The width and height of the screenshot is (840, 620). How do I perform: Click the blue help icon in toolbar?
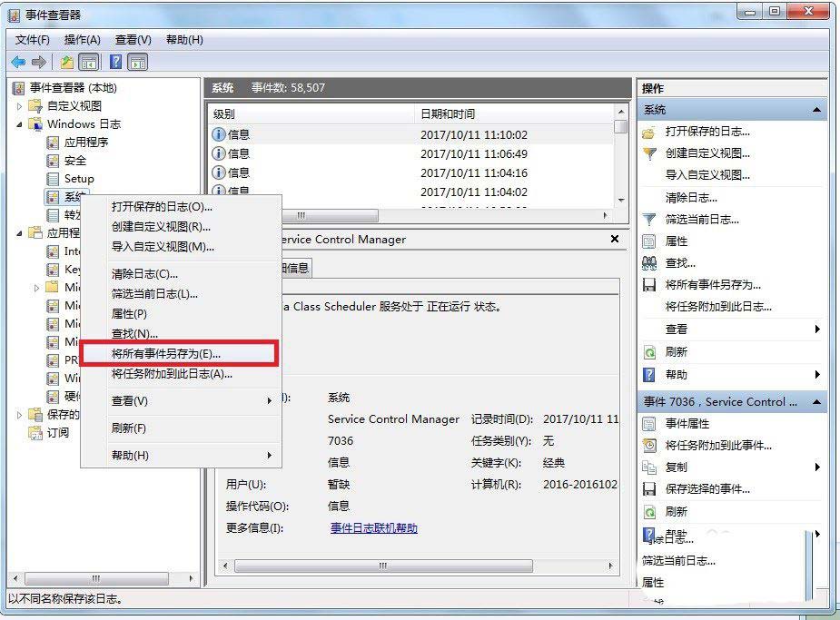click(116, 62)
